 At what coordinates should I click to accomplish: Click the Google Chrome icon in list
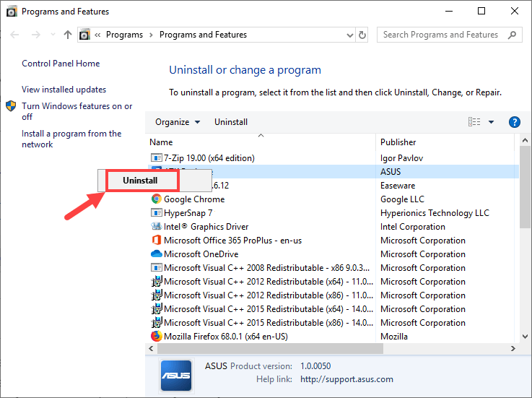click(x=156, y=199)
